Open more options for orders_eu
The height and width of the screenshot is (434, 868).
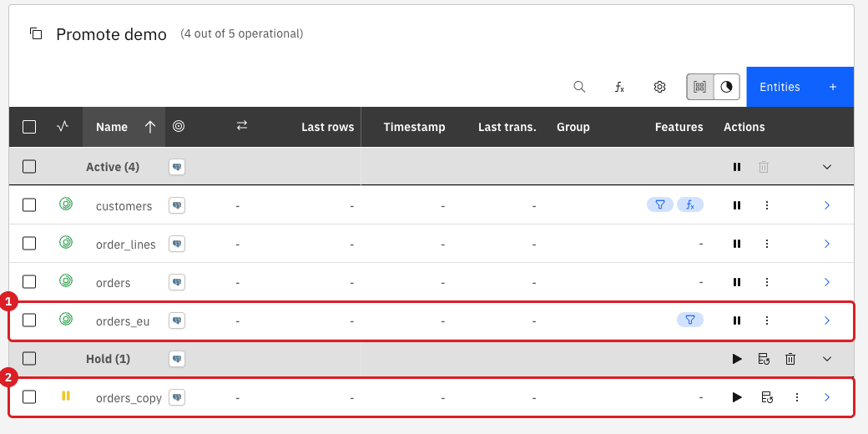[767, 320]
